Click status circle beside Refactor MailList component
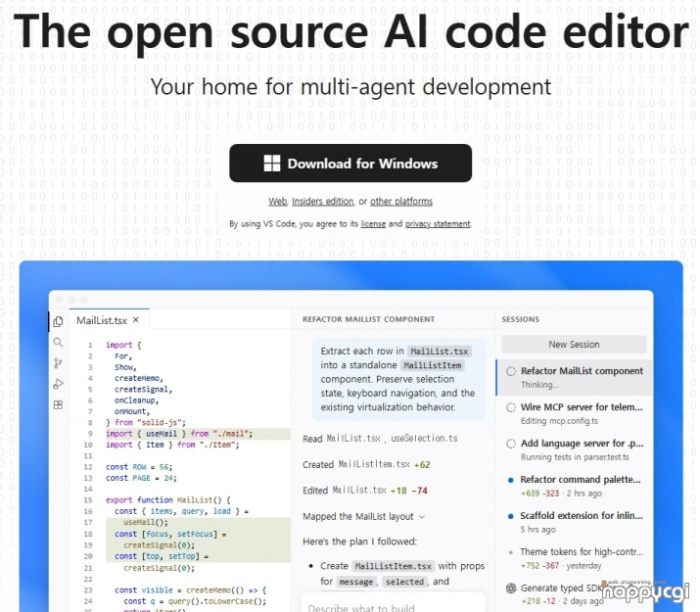Image resolution: width=700 pixels, height=612 pixels. pos(511,371)
